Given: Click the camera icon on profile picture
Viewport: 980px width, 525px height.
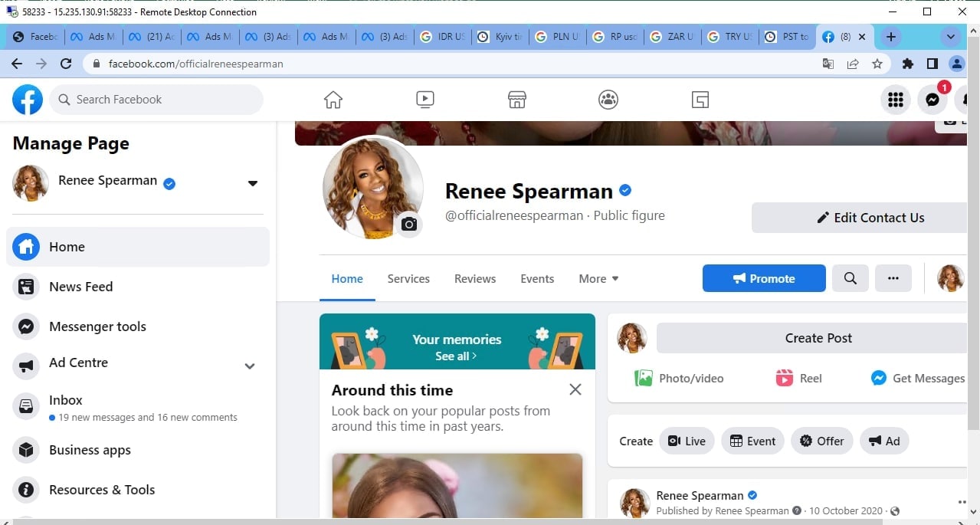Looking at the screenshot, I should (409, 224).
